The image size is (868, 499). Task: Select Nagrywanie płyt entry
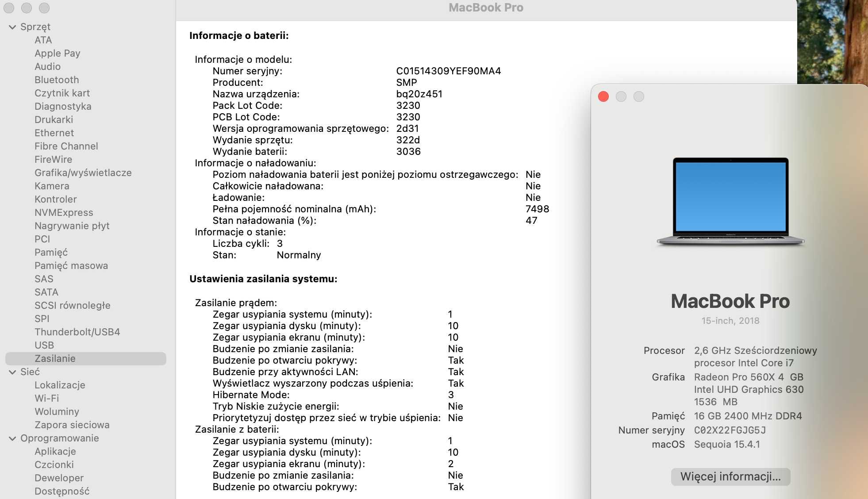(72, 226)
